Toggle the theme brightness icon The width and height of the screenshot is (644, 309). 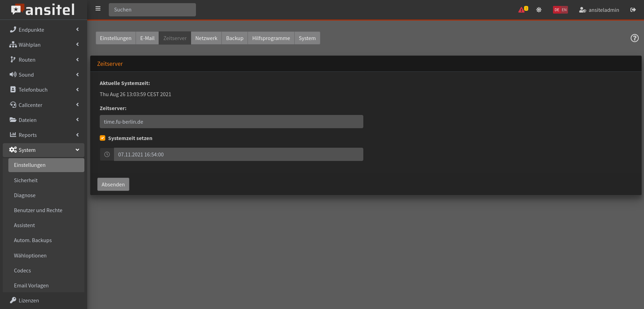pyautogui.click(x=539, y=10)
